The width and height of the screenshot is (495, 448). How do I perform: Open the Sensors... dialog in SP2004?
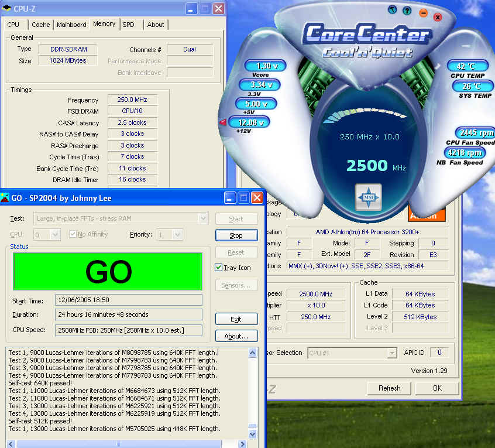coord(236,285)
